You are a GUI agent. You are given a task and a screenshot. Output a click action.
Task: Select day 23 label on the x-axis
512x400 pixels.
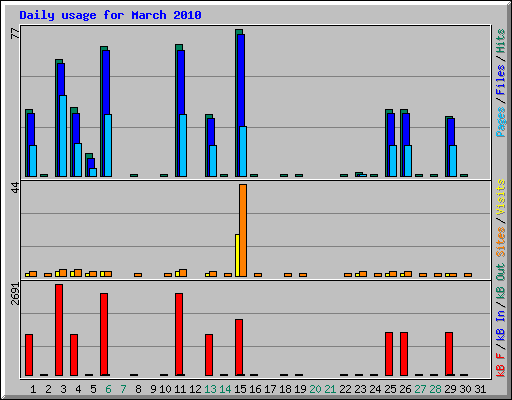(x=360, y=389)
